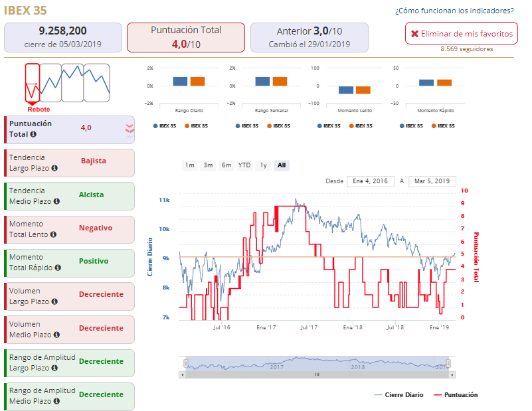Toggle blue IBEX 35 legend under Momento Rápido
This screenshot has height=411, width=532.
pos(411,125)
